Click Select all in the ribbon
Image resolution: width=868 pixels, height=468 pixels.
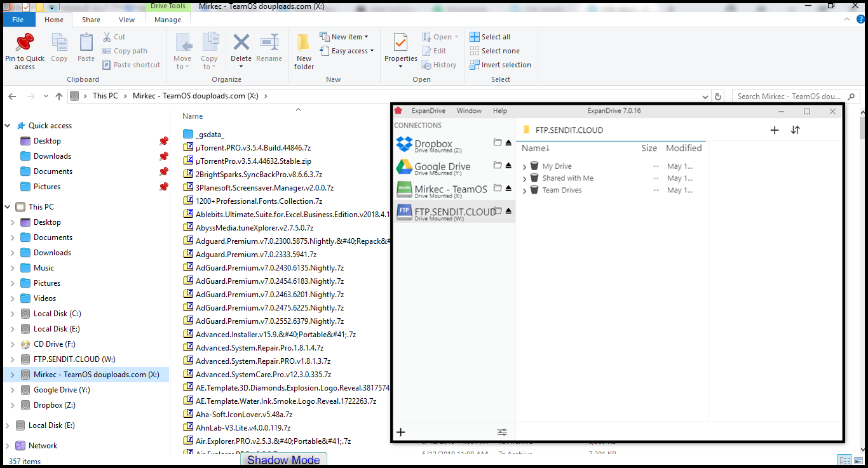tap(490, 37)
